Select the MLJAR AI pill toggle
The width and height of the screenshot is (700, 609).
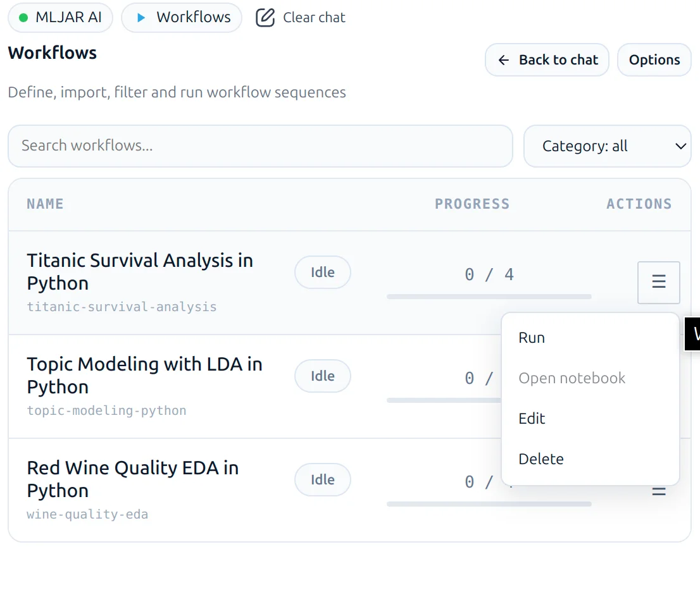[60, 18]
